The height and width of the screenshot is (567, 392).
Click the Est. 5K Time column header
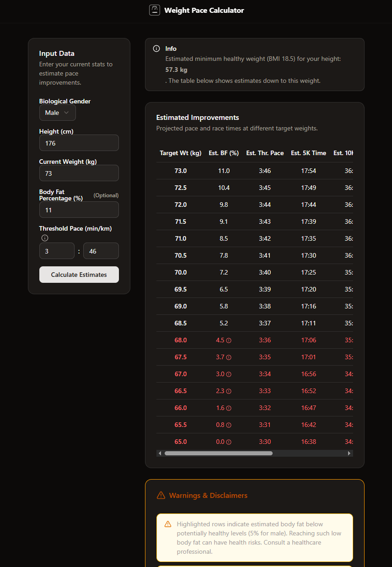pyautogui.click(x=309, y=153)
